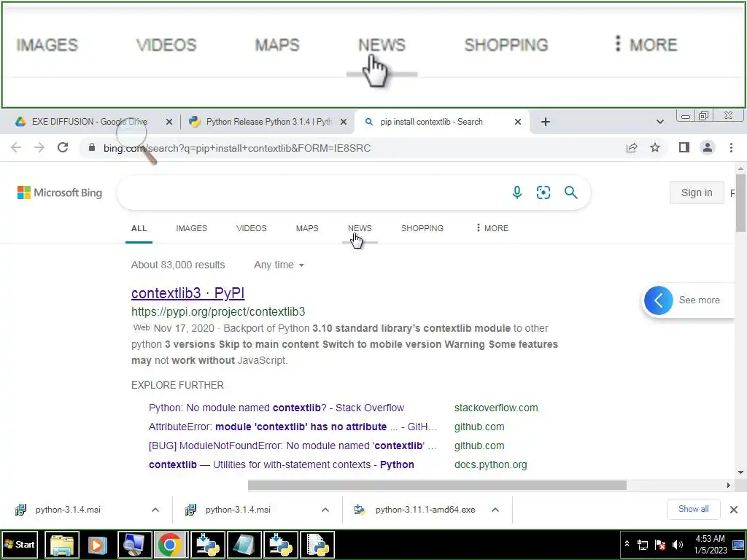Click the Bing microphone voice search icon

click(517, 192)
